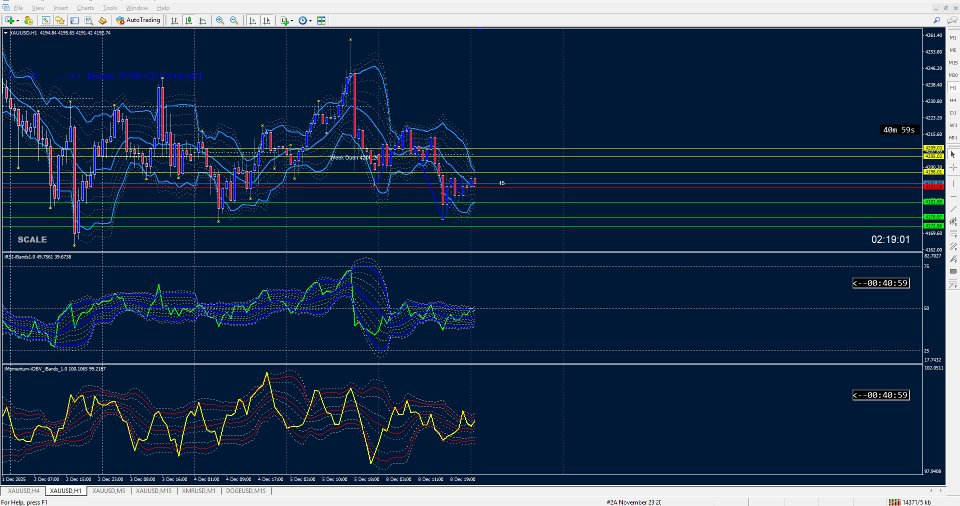Click the topmost yellow price level label

933,148
